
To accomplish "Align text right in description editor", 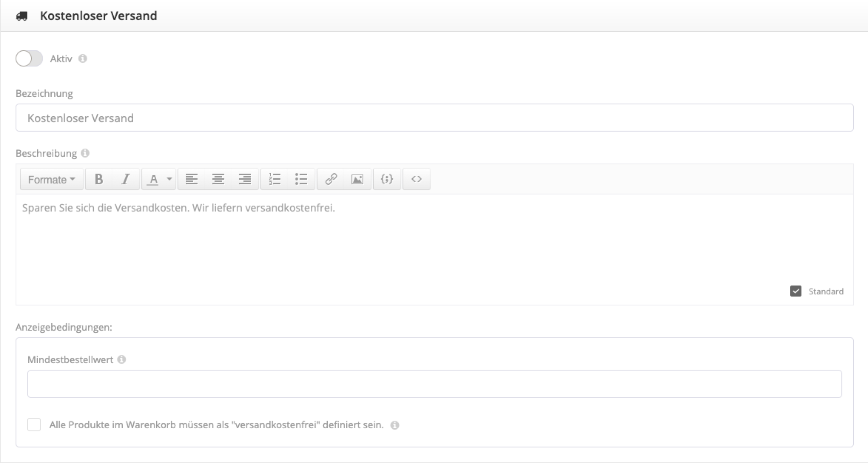I will pyautogui.click(x=245, y=179).
